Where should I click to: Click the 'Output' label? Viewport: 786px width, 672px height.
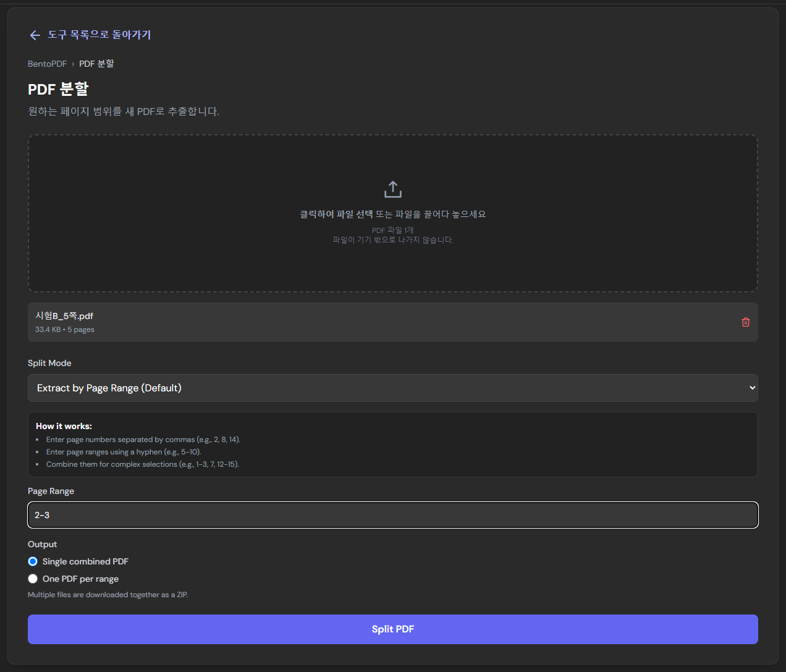[42, 544]
